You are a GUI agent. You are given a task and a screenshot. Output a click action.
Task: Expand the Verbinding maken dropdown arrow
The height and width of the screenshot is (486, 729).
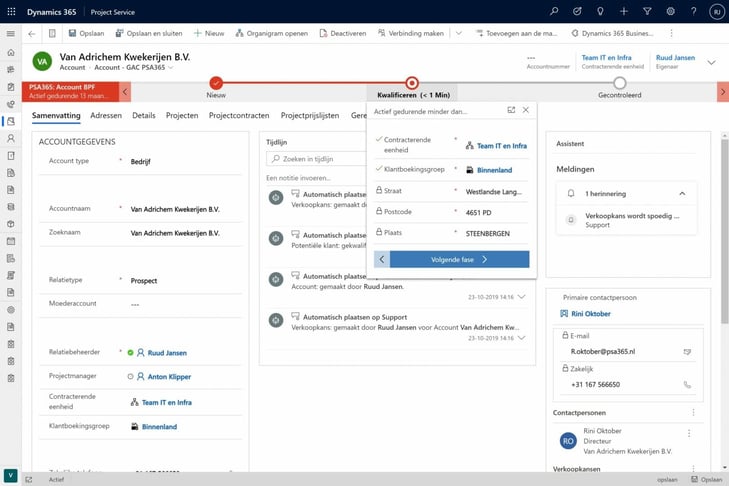459,33
